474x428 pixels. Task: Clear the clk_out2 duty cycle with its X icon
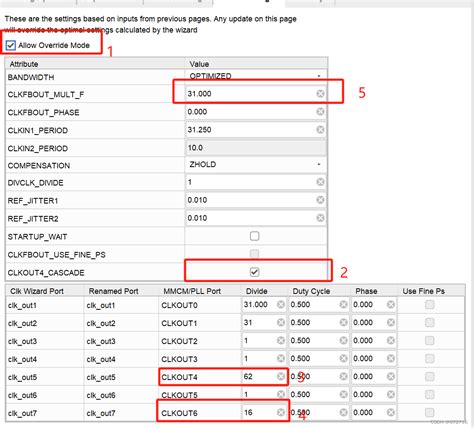tap(343, 322)
